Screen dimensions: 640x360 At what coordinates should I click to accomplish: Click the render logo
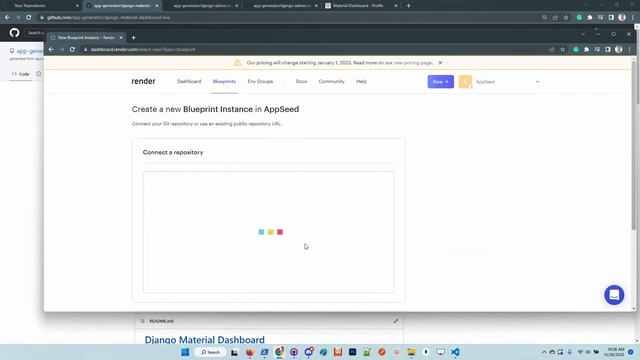point(143,81)
